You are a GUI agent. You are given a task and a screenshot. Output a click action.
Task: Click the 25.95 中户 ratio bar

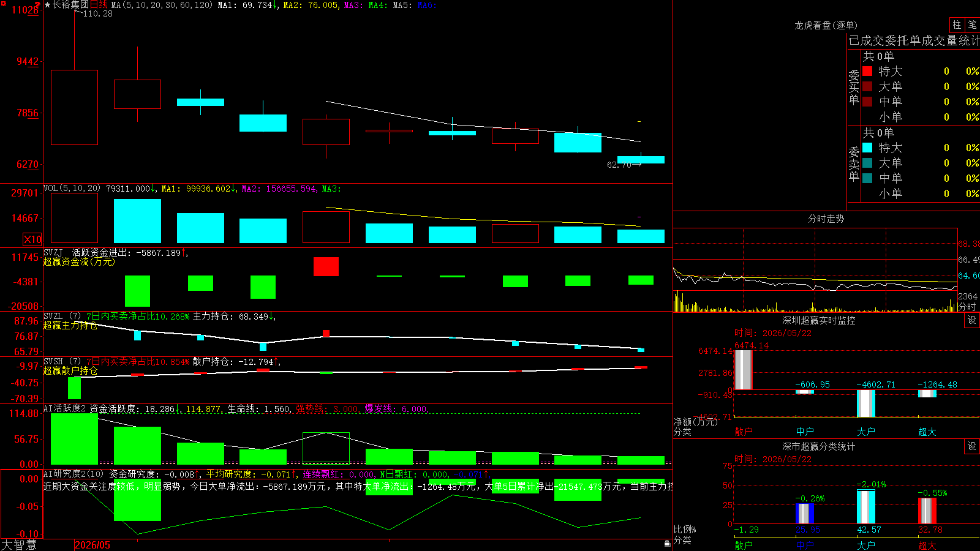click(805, 514)
